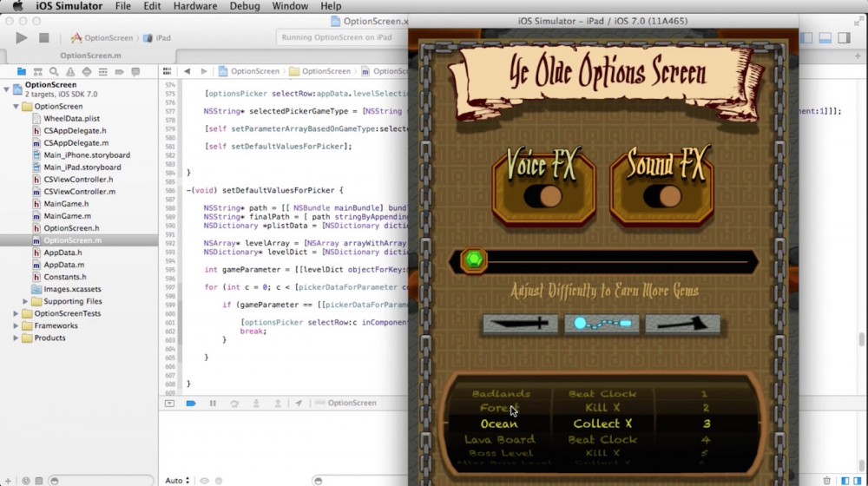The image size is (868, 486).
Task: Expand the Supporting Files folder
Action: point(25,301)
